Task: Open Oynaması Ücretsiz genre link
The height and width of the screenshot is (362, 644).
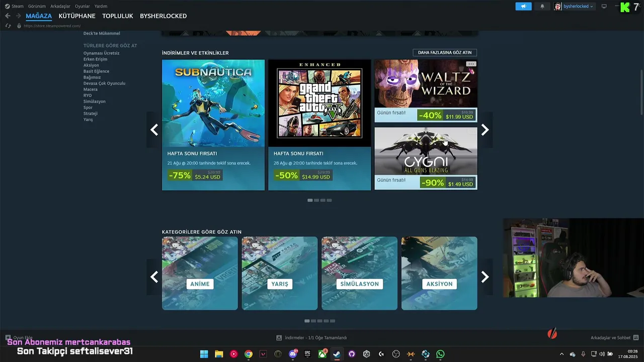Action: [x=102, y=53]
